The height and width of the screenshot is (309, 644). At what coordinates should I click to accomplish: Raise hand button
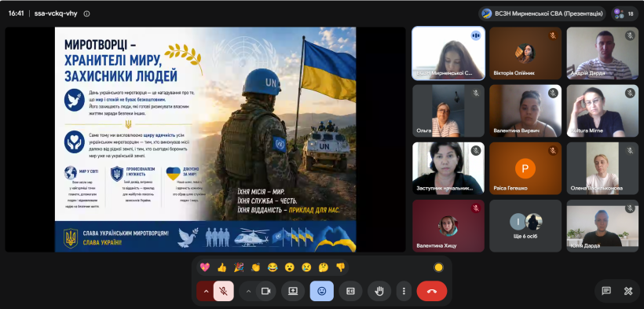(379, 291)
